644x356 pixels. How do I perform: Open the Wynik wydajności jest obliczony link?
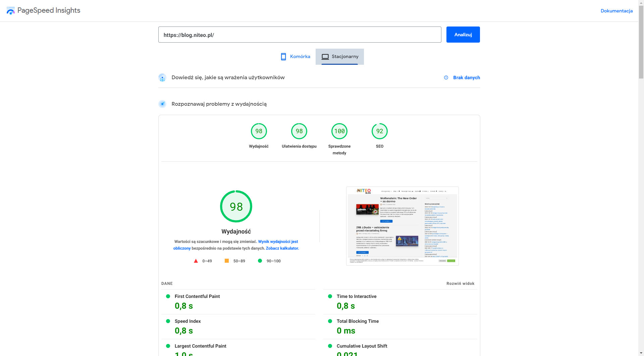(x=278, y=242)
